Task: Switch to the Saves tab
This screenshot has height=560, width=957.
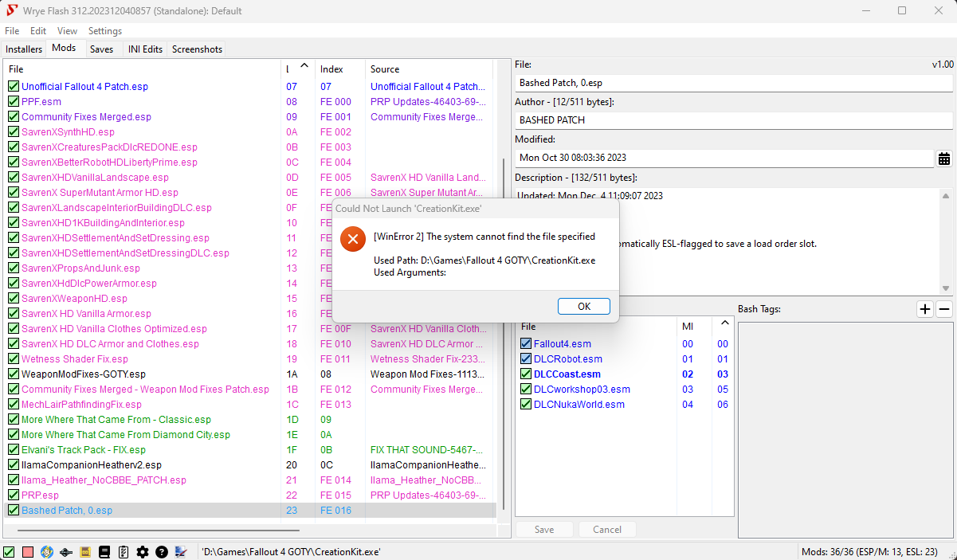Action: pos(102,49)
